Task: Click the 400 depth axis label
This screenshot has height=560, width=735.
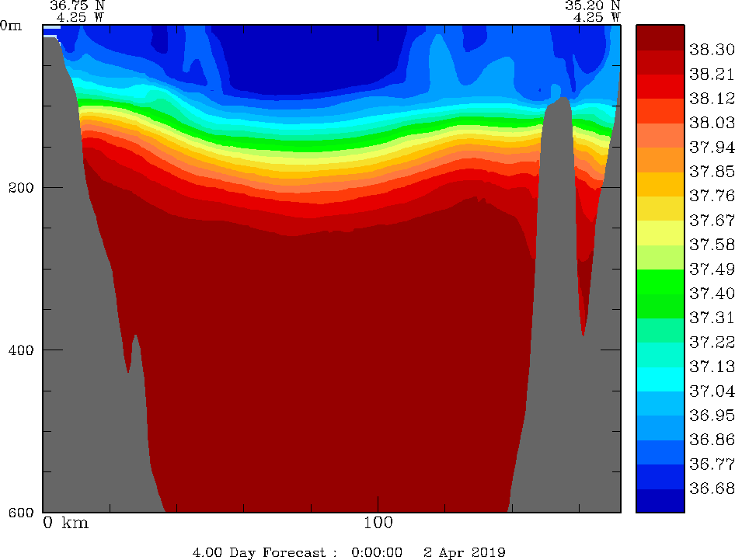Action: tap(21, 350)
